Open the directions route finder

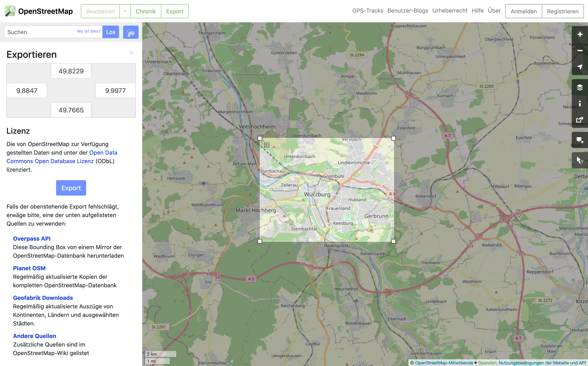(x=131, y=32)
